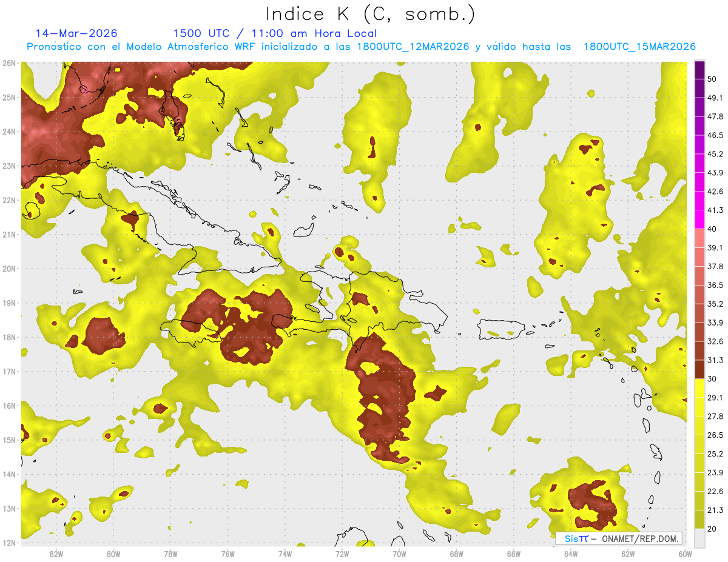The width and height of the screenshot is (728, 562).
Task: Click the "25.2" colorbar value
Action: click(x=715, y=454)
